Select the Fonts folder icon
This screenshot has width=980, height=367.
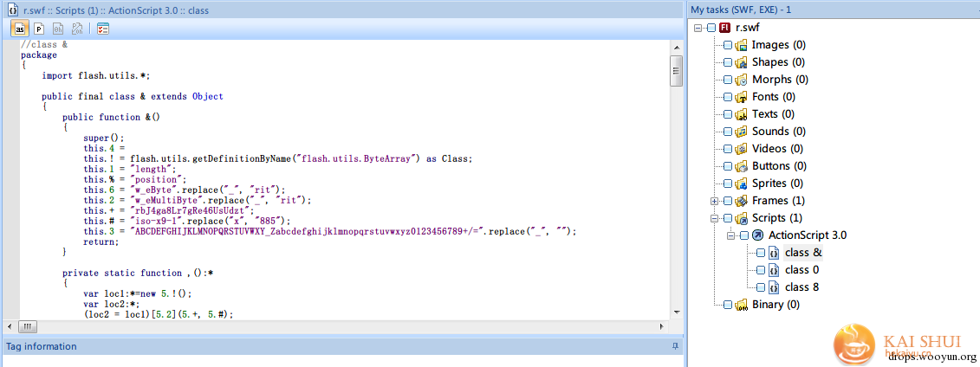(741, 97)
